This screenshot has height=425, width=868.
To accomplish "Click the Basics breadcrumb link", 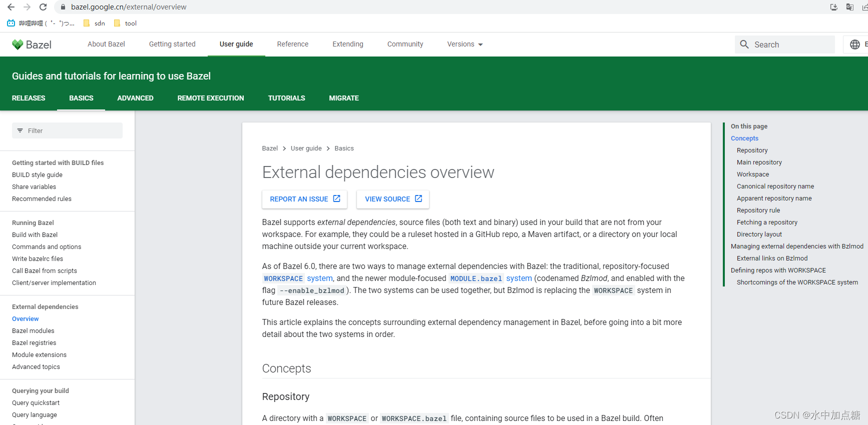I will pyautogui.click(x=344, y=148).
